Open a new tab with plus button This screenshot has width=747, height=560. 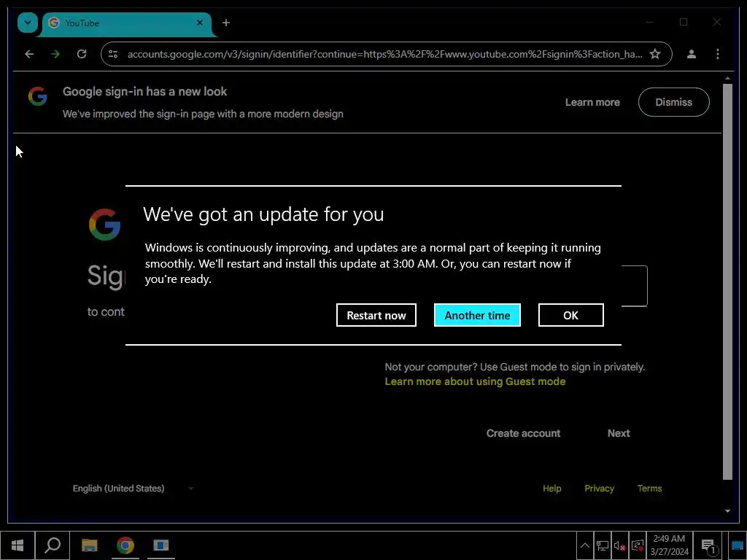point(226,23)
